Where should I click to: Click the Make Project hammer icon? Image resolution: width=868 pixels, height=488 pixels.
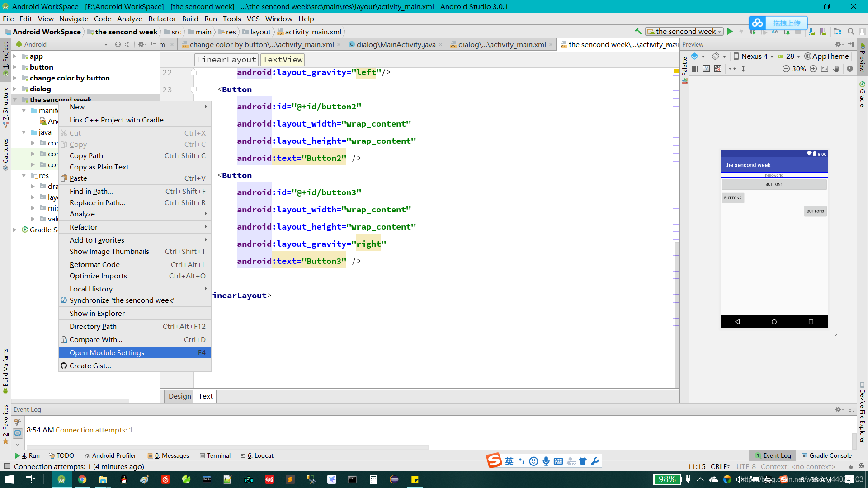(x=638, y=32)
